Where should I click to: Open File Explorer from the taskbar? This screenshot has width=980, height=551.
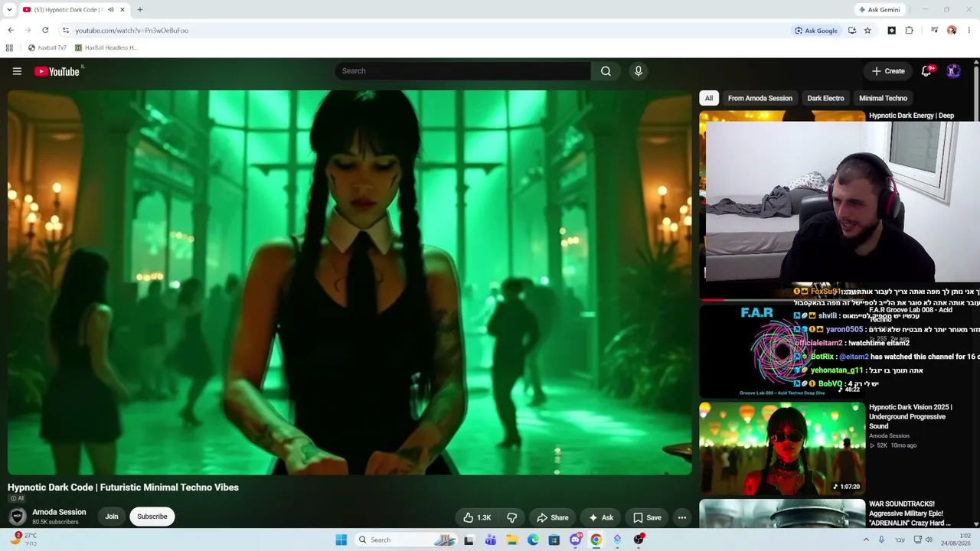point(512,540)
